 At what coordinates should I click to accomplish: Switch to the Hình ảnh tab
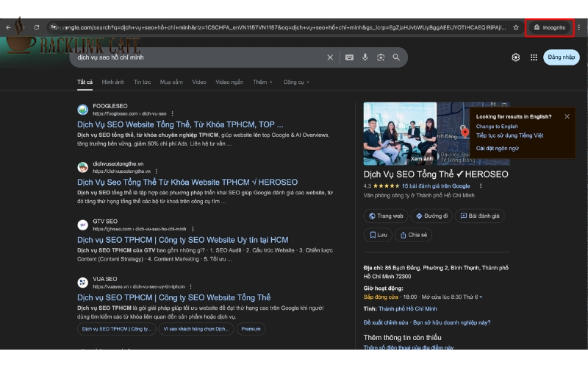[113, 82]
